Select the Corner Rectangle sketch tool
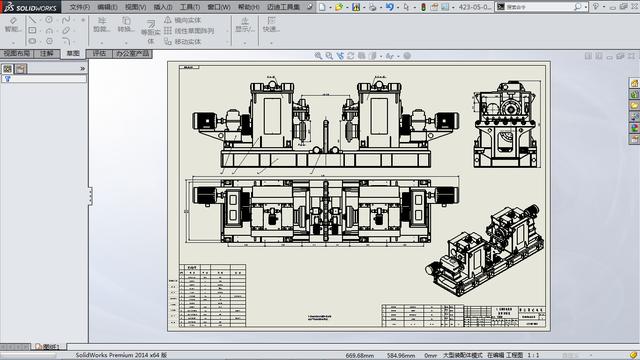 coord(32,30)
